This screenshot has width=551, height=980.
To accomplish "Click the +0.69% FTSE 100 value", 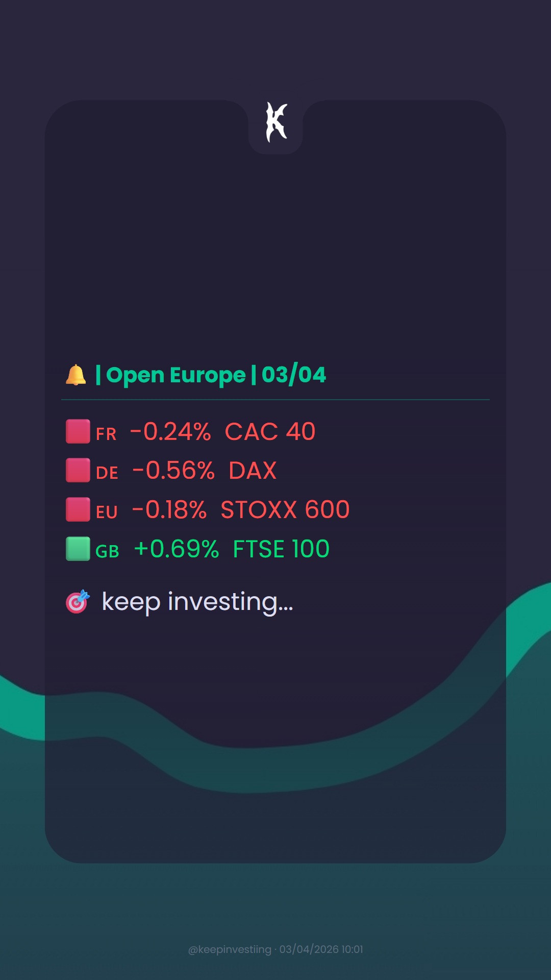I will click(232, 549).
